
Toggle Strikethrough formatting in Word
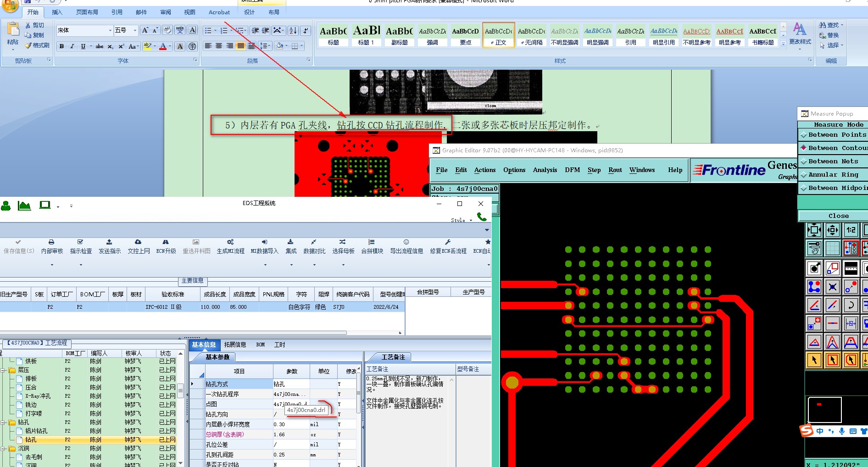tap(100, 46)
